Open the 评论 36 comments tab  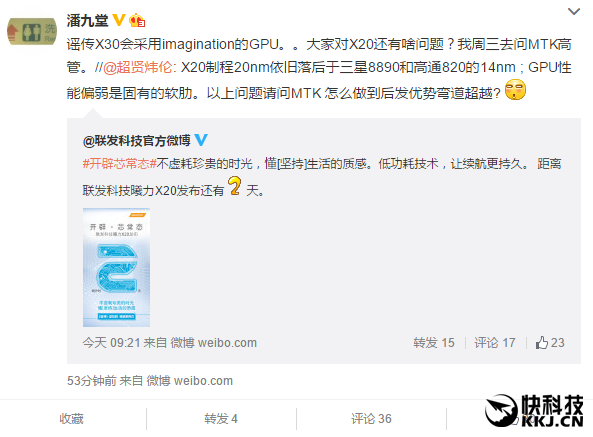pyautogui.click(x=371, y=419)
